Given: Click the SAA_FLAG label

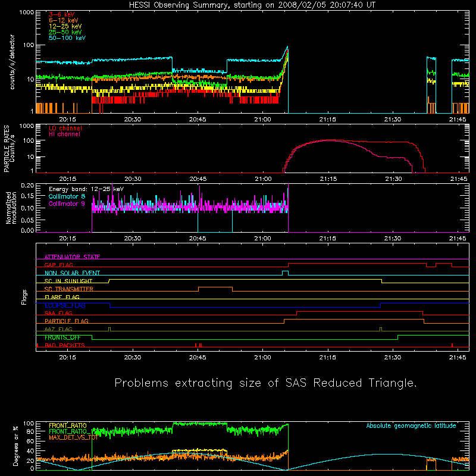Looking at the screenshot, I should tap(58, 313).
